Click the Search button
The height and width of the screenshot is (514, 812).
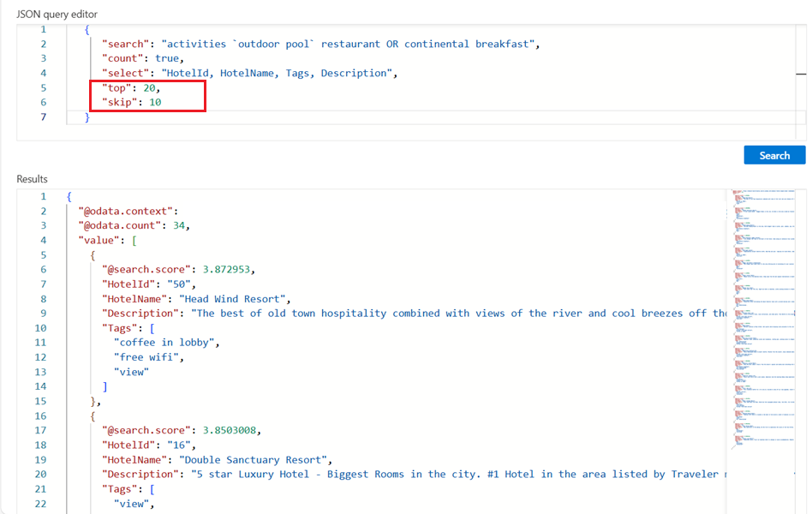pos(773,155)
